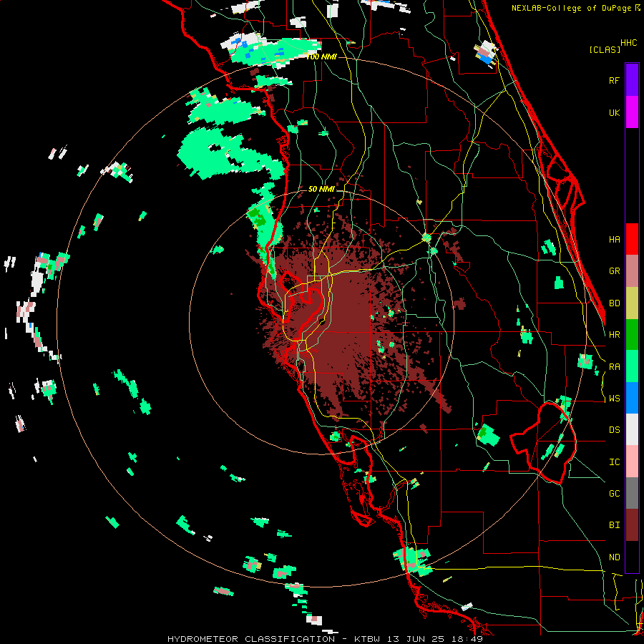Click the RA legend label
The width and height of the screenshot is (644, 644).
(x=614, y=367)
